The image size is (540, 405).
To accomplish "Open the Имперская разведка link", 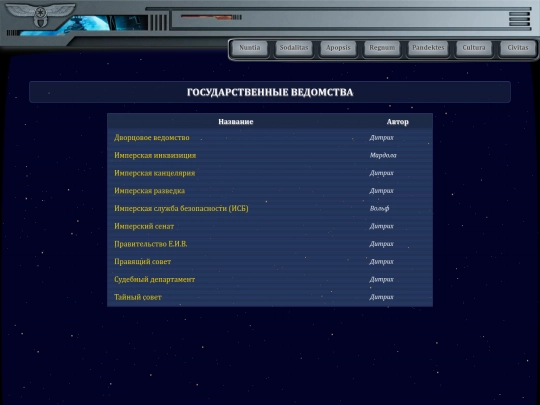I will tap(149, 191).
